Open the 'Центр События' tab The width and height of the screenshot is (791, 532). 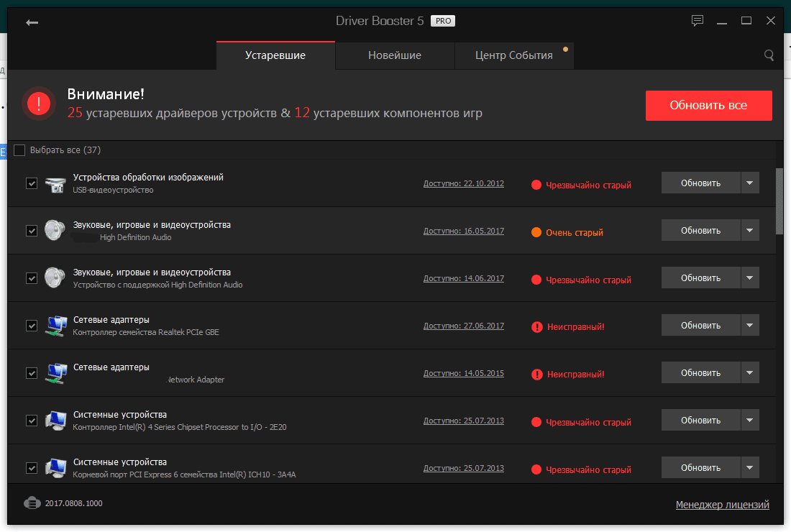coord(513,55)
